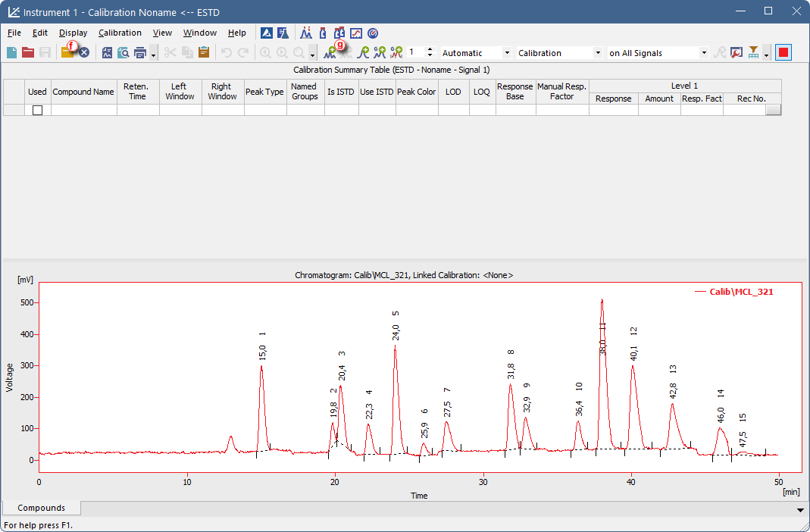Expand the zoom tools dropdown arrow
This screenshot has width=810, height=532.
[312, 53]
